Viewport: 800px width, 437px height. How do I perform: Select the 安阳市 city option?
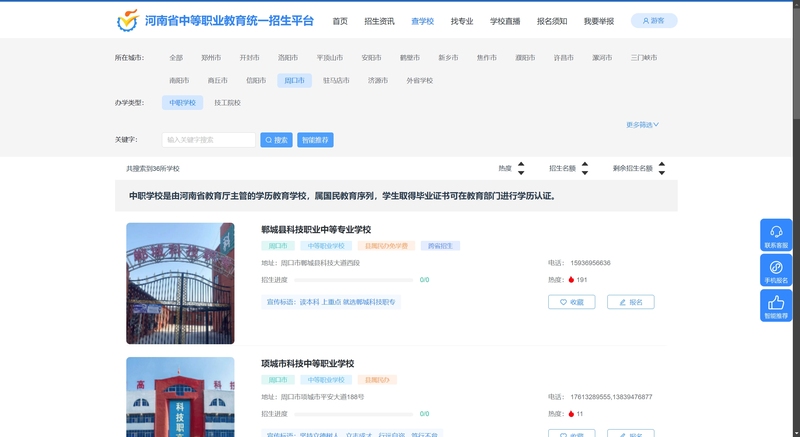point(371,58)
